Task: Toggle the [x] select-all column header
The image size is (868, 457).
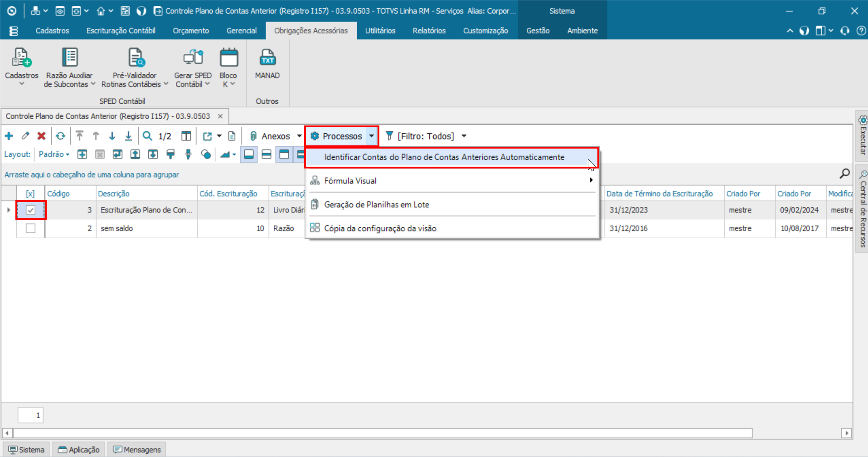Action: 30,193
